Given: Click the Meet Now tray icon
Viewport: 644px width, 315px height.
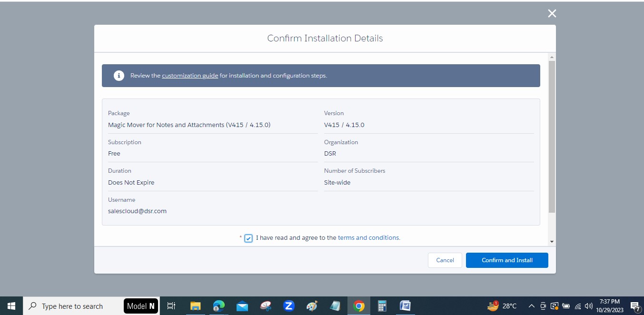Looking at the screenshot, I should coord(543,306).
